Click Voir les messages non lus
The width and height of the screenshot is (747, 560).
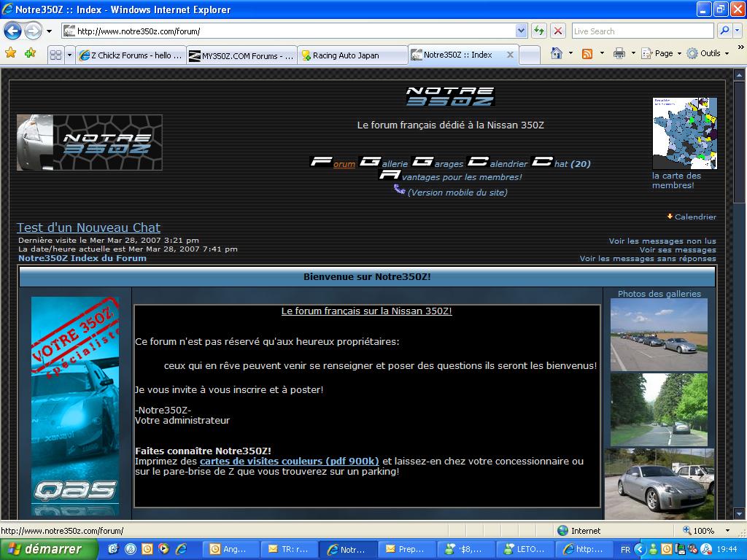click(662, 241)
